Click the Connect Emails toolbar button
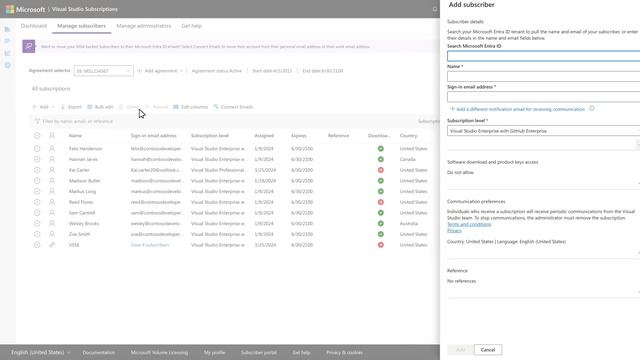Viewport: 640px width, 360px height. [233, 107]
